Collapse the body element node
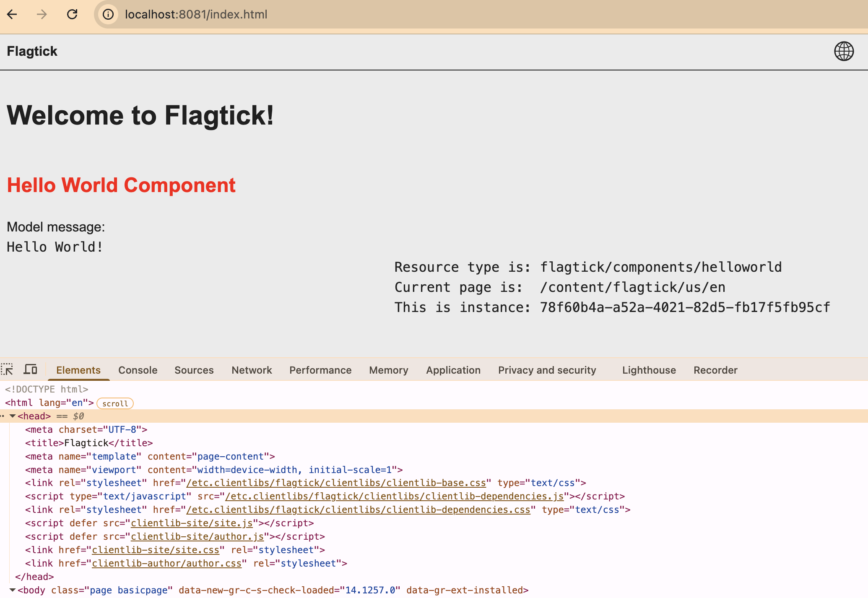Screen dimensions: 868x598 (x=13, y=590)
